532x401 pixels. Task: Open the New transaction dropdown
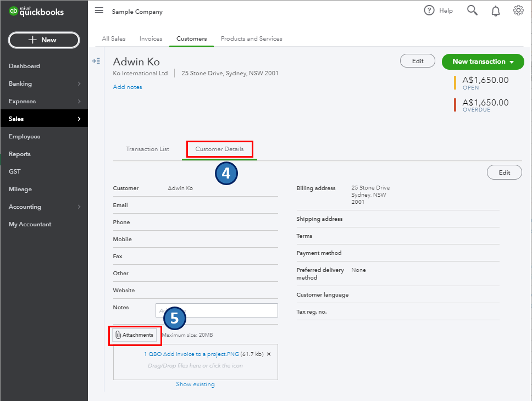483,62
